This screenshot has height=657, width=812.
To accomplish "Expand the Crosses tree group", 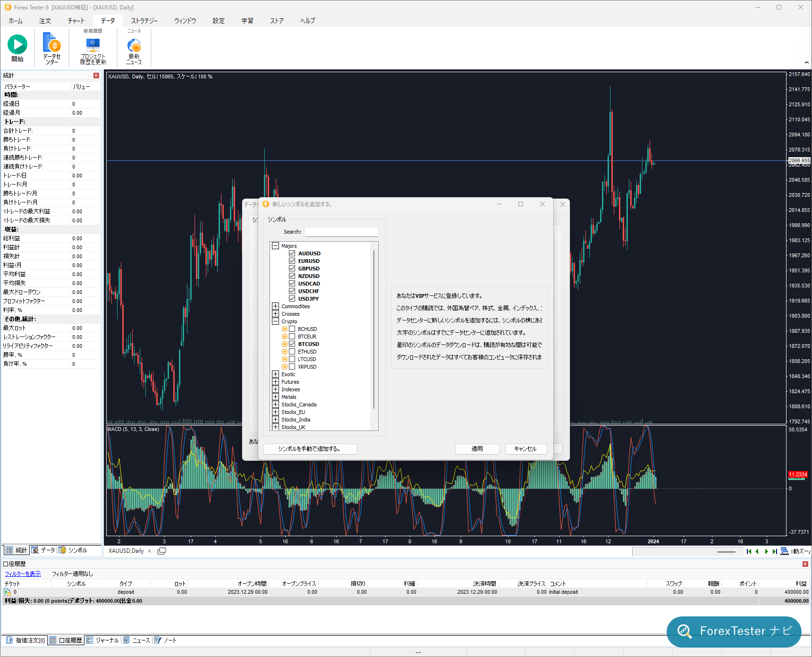I will [276, 314].
